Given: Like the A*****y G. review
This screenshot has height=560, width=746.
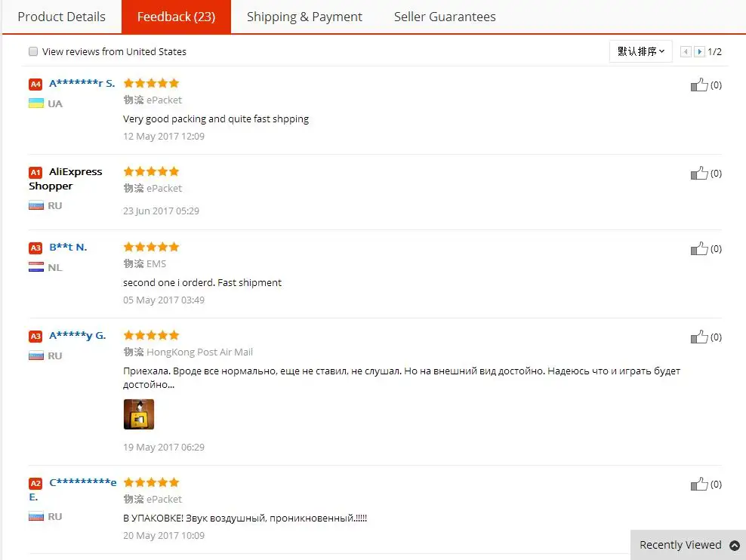Looking at the screenshot, I should (699, 337).
